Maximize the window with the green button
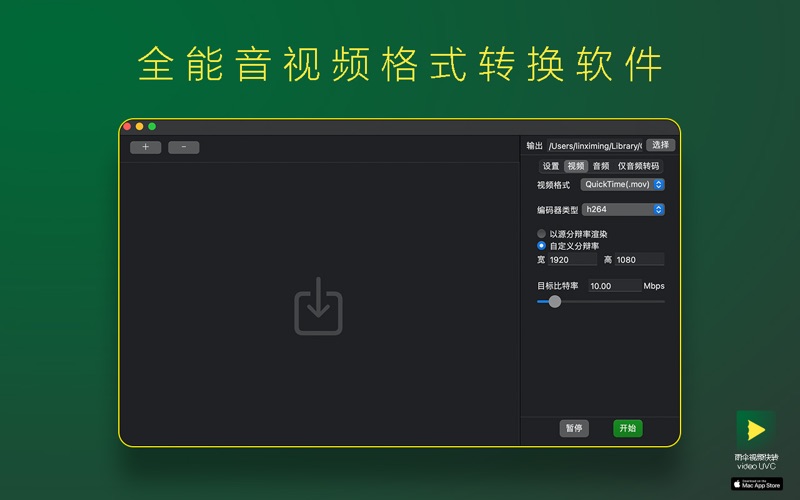800x500 pixels. [152, 127]
